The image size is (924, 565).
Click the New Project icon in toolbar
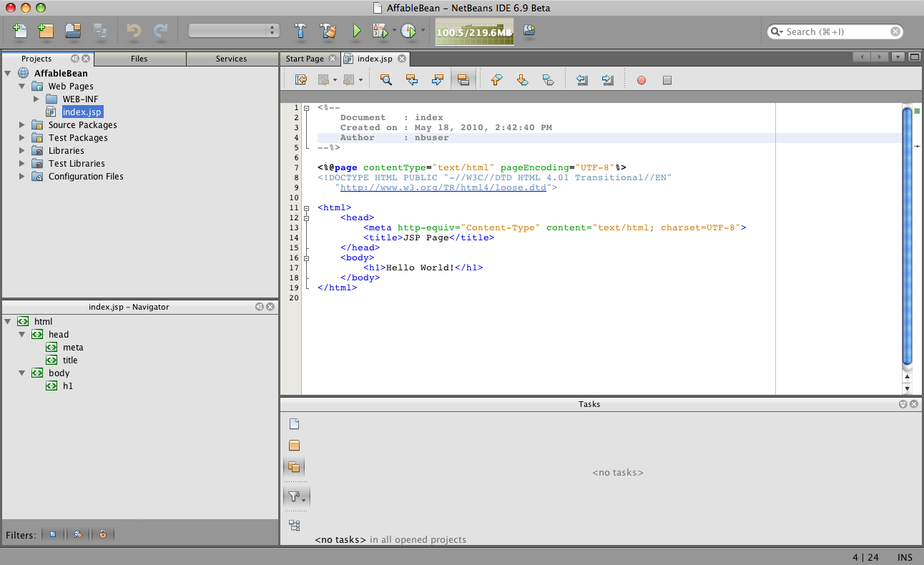click(46, 31)
